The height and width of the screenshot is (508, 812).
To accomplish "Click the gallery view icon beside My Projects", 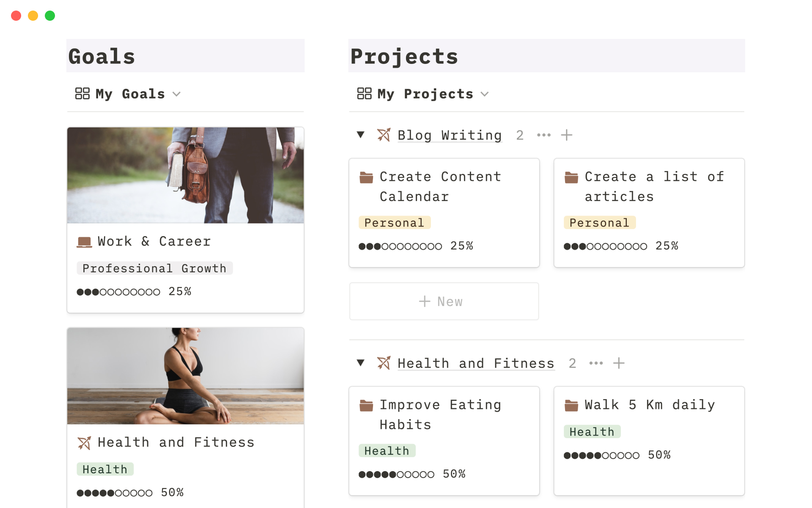I will pyautogui.click(x=364, y=94).
